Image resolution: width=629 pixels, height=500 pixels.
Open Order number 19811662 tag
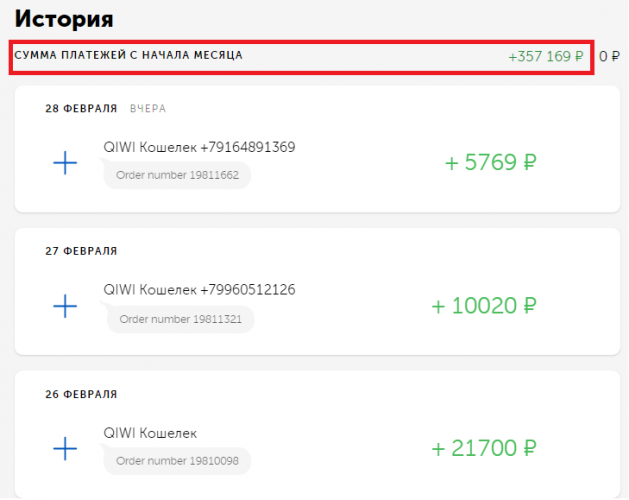[176, 174]
